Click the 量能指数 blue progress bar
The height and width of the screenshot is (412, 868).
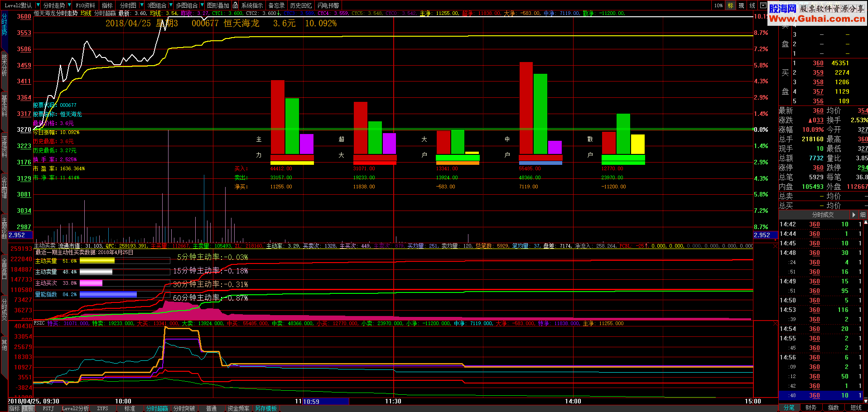(108, 294)
